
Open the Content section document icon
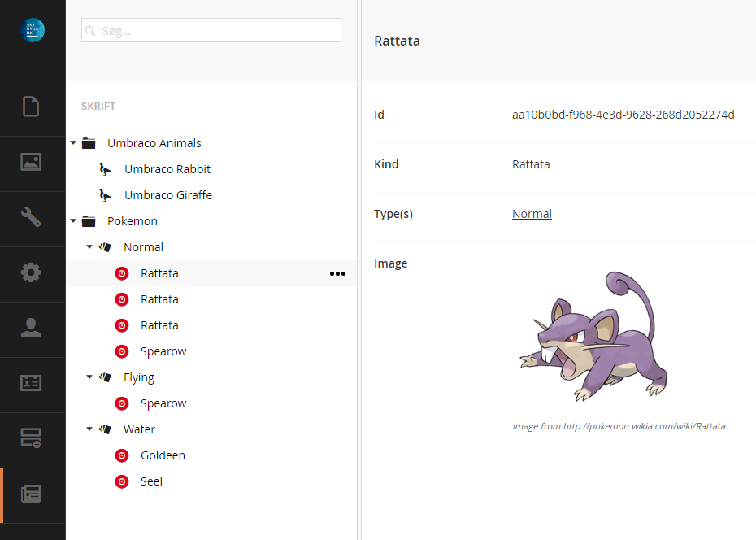pos(31,107)
